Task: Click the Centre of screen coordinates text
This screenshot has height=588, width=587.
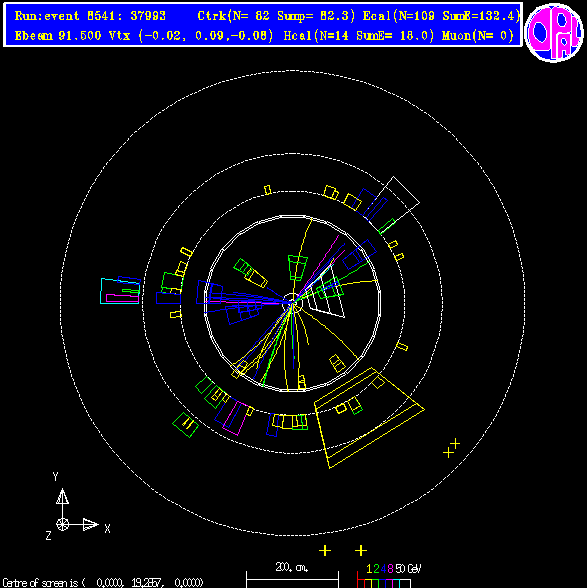Action: pyautogui.click(x=103, y=583)
